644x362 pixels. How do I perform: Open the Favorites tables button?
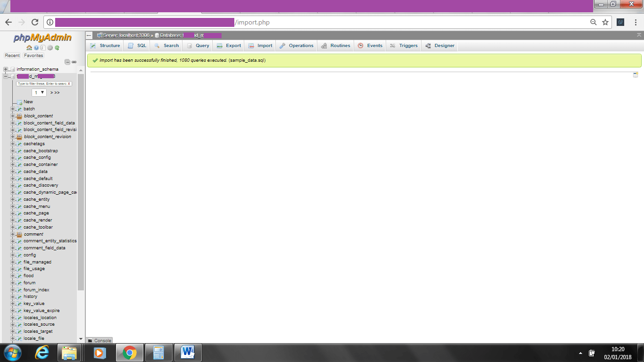33,56
